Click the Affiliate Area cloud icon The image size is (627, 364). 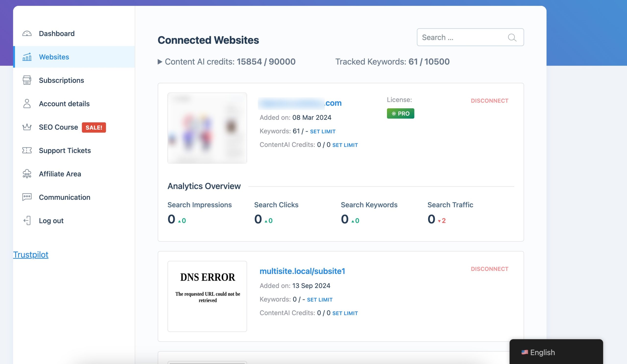pyautogui.click(x=27, y=174)
